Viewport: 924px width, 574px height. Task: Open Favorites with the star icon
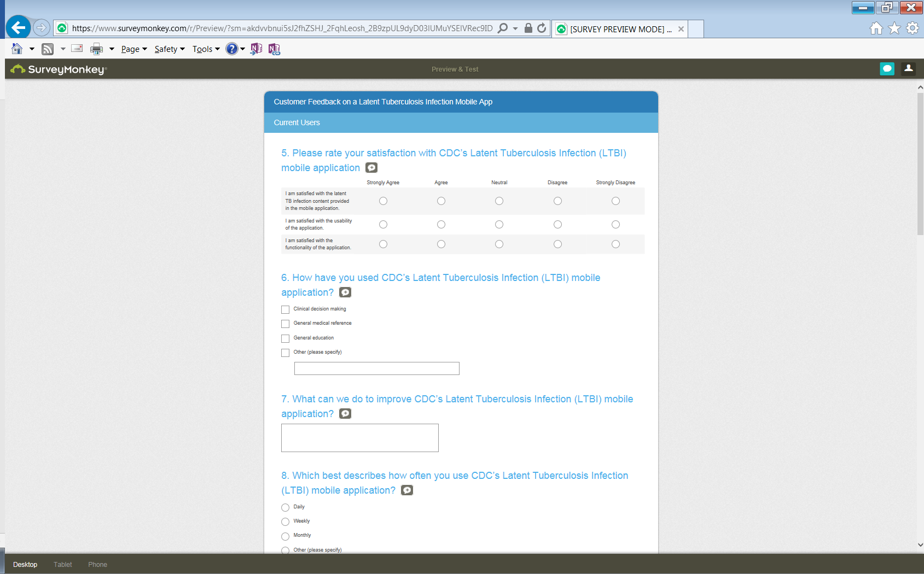click(x=894, y=28)
